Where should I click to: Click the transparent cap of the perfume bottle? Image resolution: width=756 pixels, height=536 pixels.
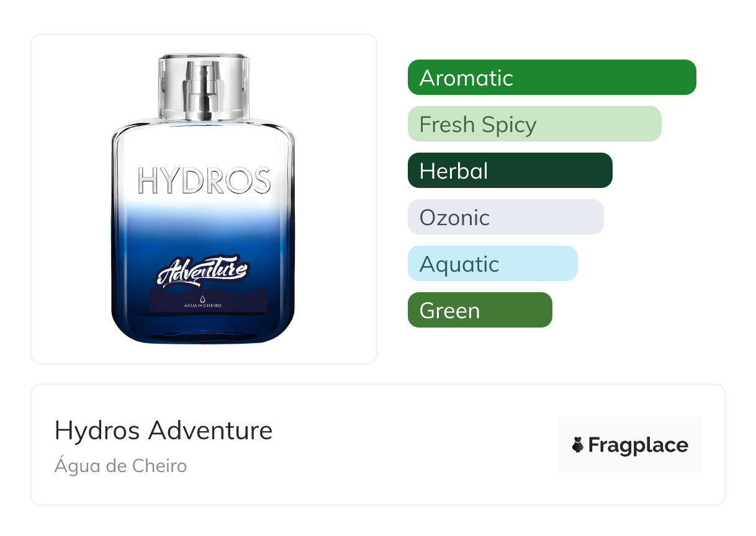204,87
